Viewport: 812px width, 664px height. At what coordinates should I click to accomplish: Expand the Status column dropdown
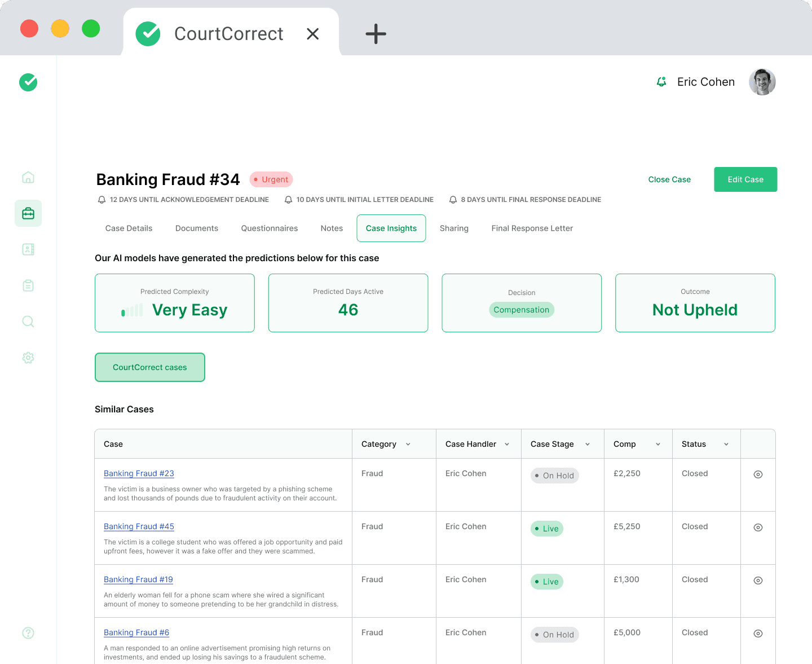coord(726,445)
